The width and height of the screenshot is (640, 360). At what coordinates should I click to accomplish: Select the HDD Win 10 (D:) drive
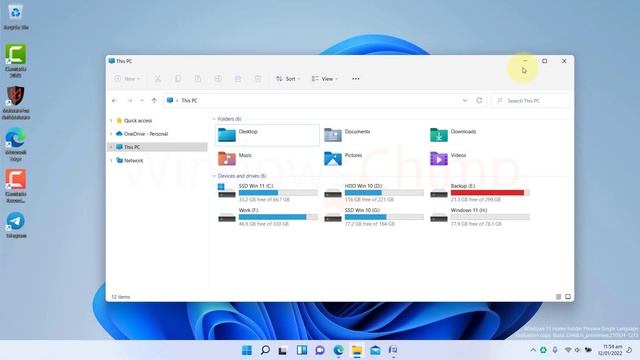[x=373, y=193]
